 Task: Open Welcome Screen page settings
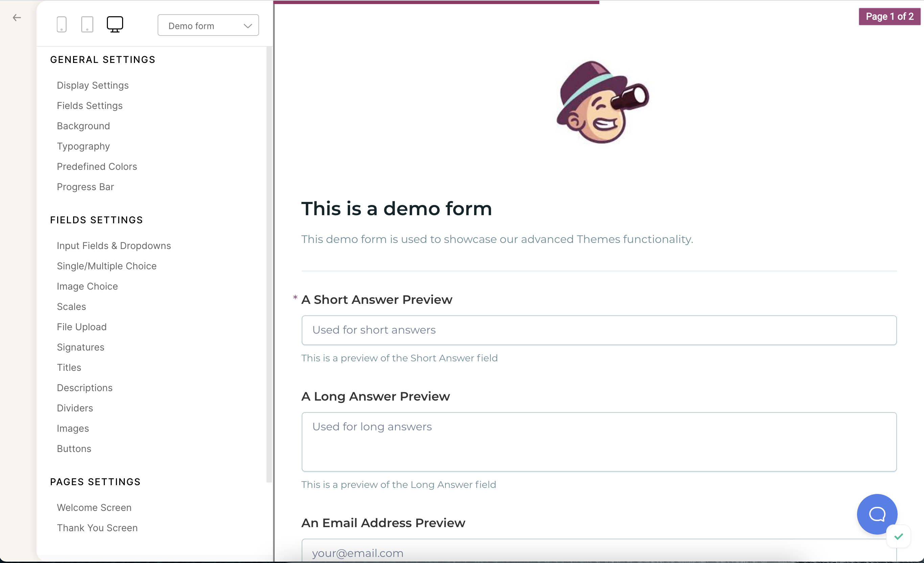pos(94,507)
